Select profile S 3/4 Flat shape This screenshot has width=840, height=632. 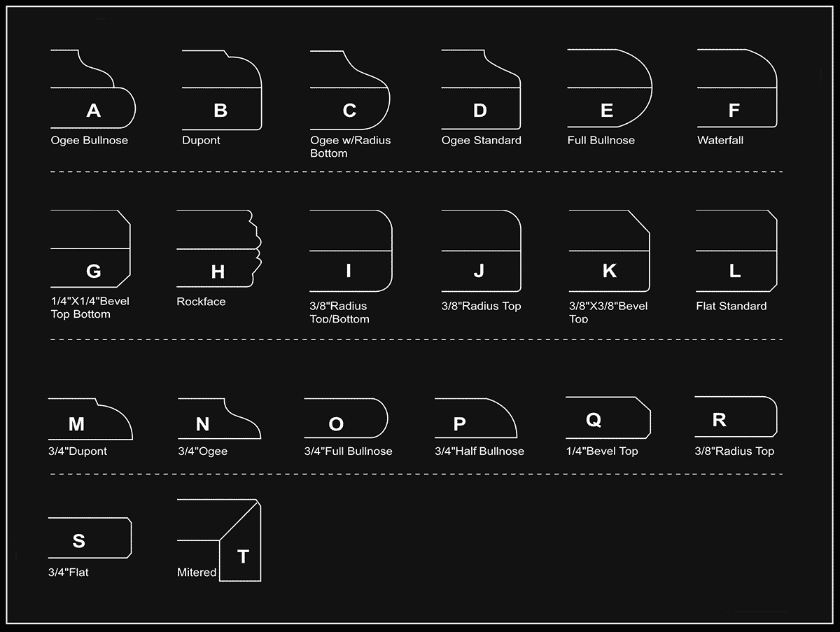(90, 538)
